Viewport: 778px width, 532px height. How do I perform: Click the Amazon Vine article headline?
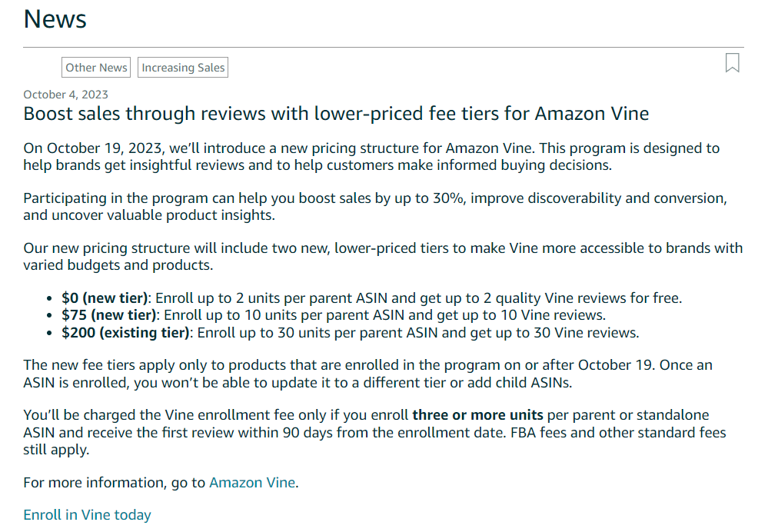(336, 115)
